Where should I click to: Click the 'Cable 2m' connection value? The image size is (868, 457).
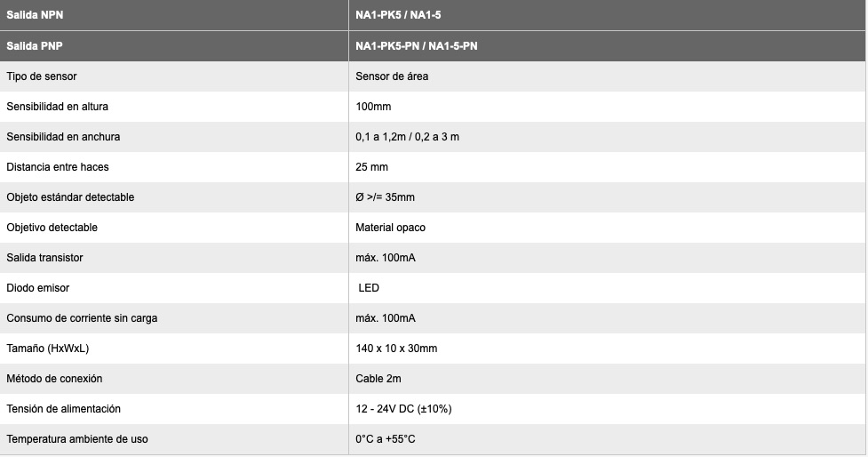pyautogui.click(x=378, y=379)
